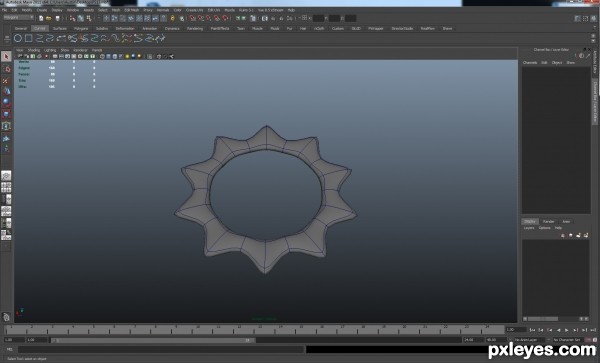Select the Anim layer tab
The image size is (600, 363).
[566, 221]
